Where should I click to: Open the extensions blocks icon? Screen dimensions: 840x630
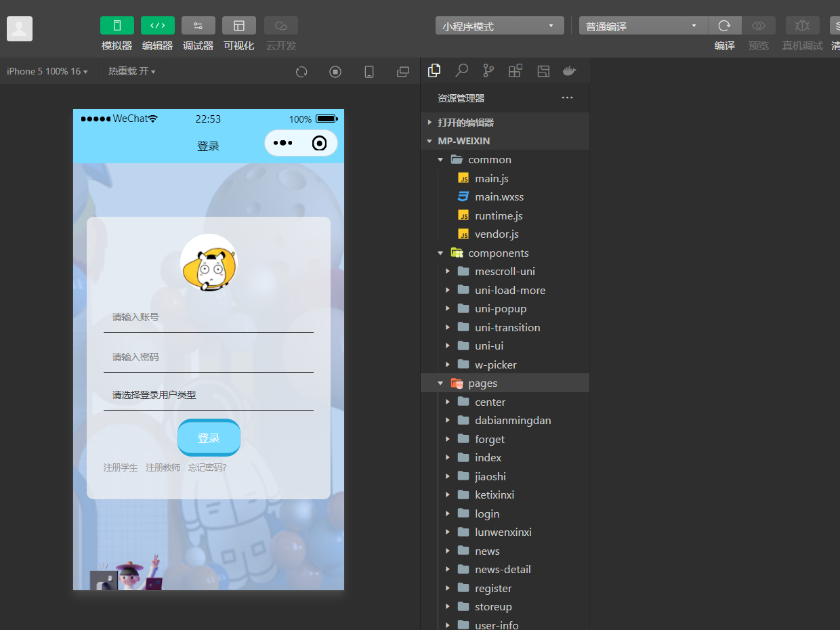click(x=516, y=70)
